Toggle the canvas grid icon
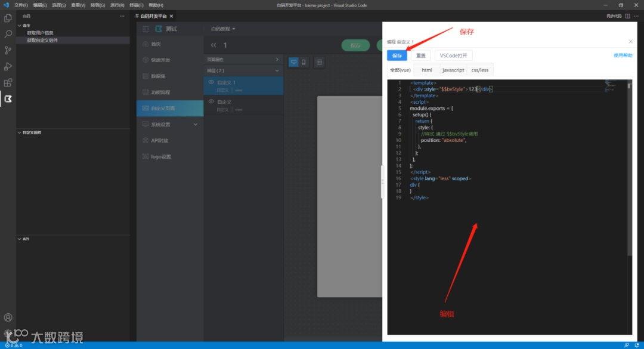 click(319, 62)
